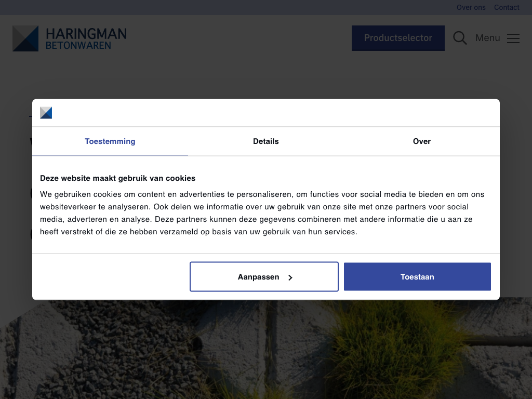The height and width of the screenshot is (399, 532).
Task: Click the search magnifier icon
Action: click(460, 38)
